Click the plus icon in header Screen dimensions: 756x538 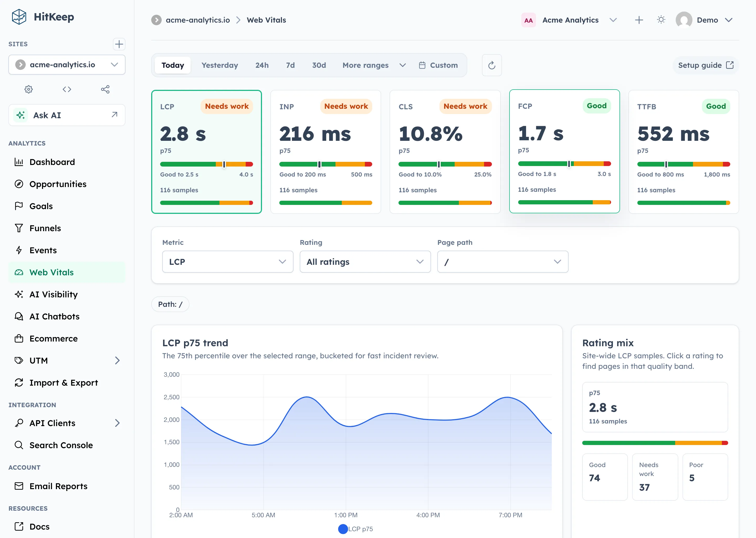(639, 20)
